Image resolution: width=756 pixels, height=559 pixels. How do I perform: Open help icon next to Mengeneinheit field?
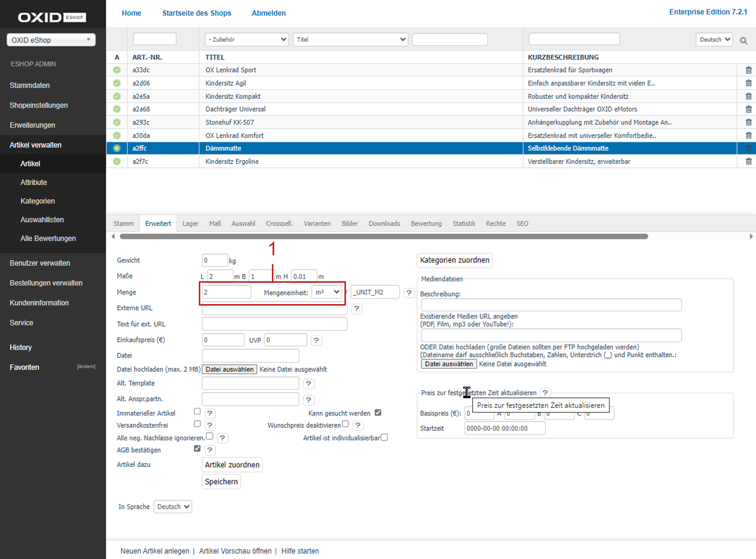409,293
